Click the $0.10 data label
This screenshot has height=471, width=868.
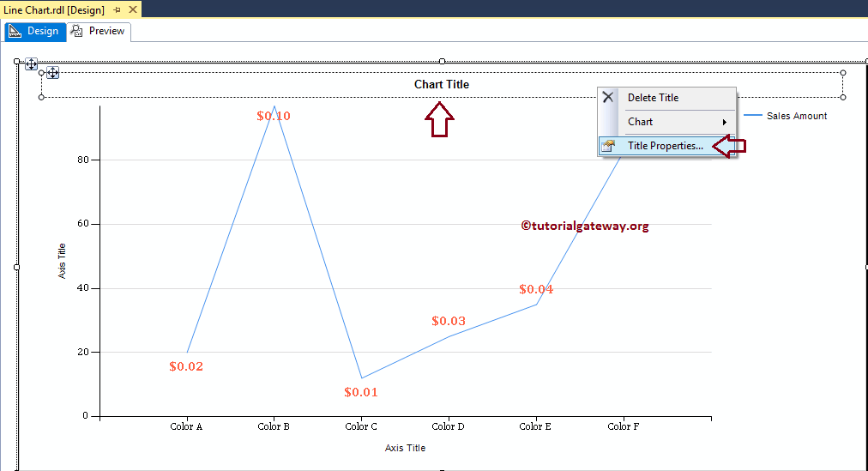(x=274, y=116)
